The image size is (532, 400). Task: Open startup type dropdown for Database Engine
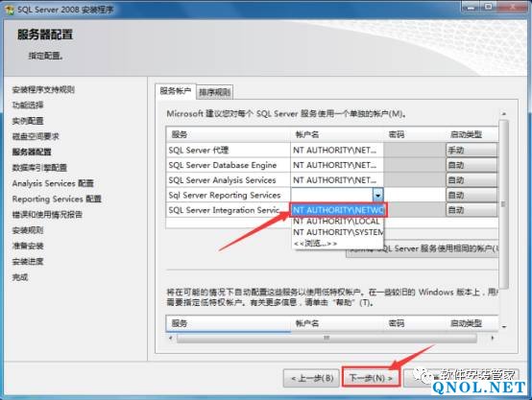(x=472, y=165)
